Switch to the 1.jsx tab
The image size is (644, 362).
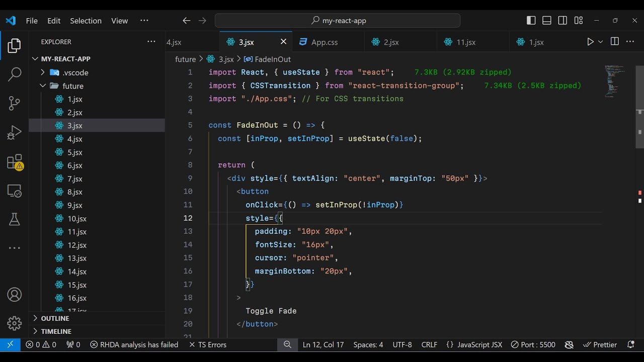(536, 42)
